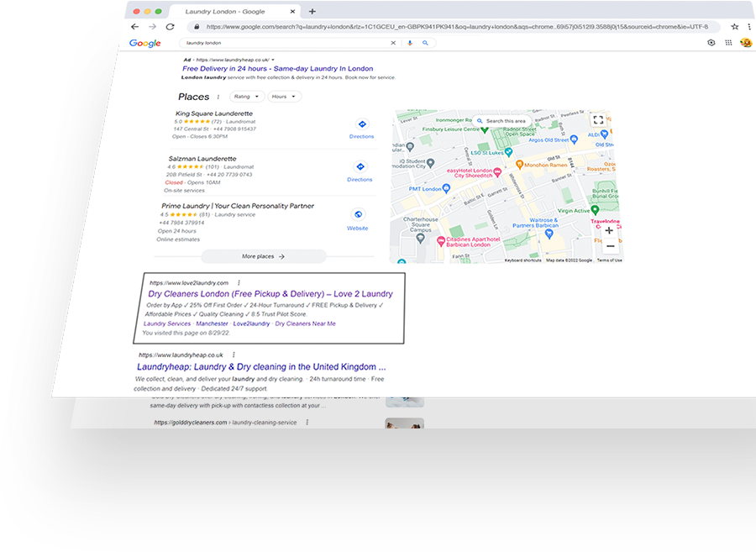Screen dimensions: 756x552
Task: Open the Prime Laundry website icon
Action: 358,218
